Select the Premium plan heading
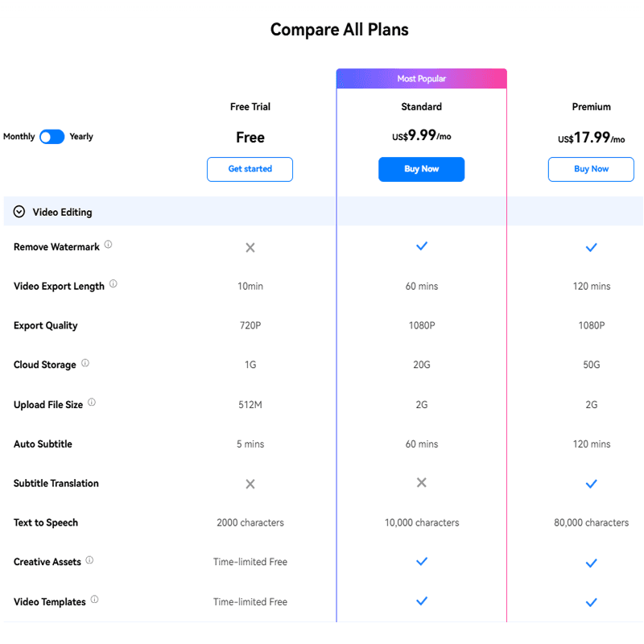Image resolution: width=644 pixels, height=644 pixels. click(x=591, y=107)
